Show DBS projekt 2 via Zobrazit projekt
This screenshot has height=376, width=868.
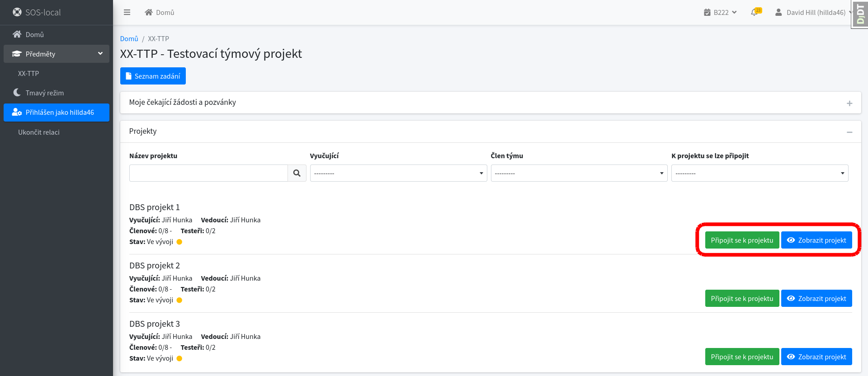816,298
